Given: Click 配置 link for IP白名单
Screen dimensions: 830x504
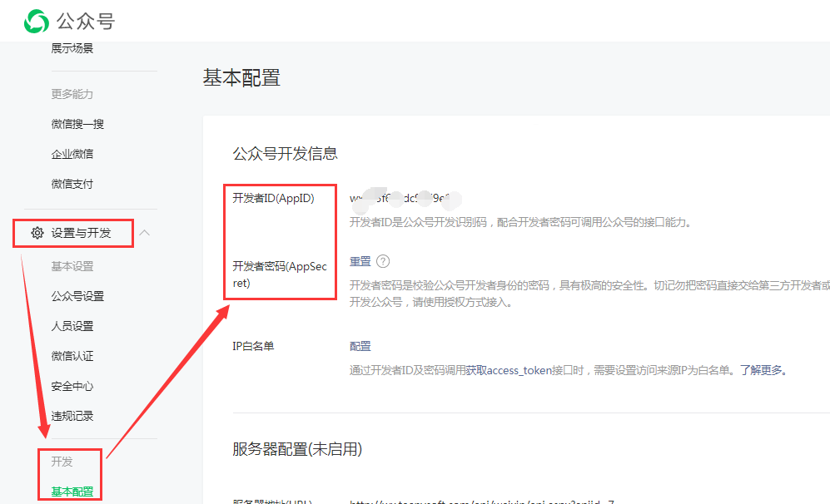Looking at the screenshot, I should (360, 346).
